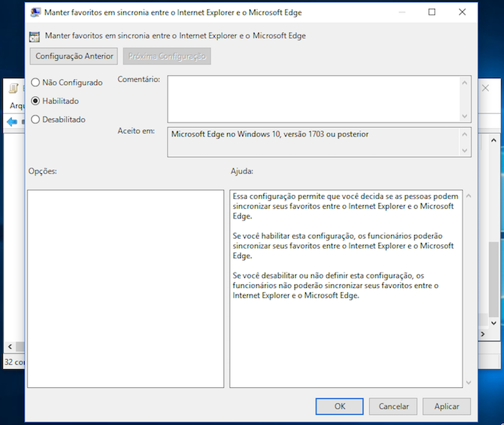Viewport: 504px width, 425px height.
Task: Click scroll left arrow in background window
Action: pos(10,346)
